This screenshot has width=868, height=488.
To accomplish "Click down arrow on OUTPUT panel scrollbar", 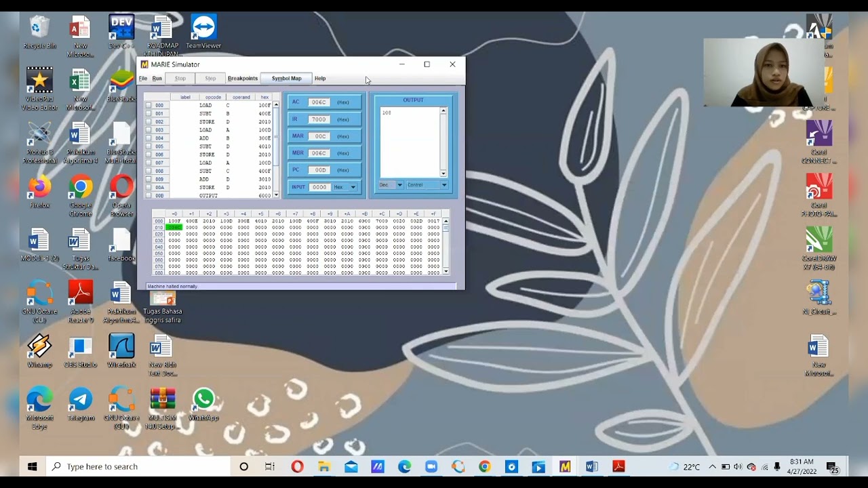I will (x=443, y=174).
